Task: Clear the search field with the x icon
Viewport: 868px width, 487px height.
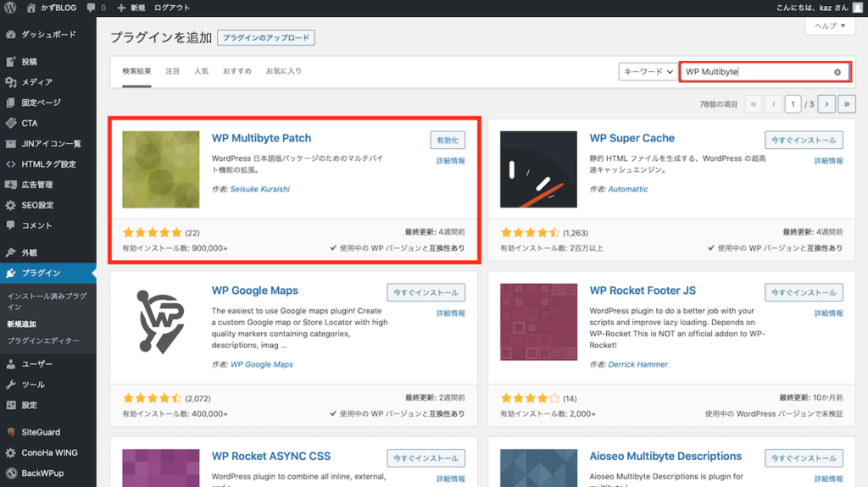Action: (x=837, y=72)
